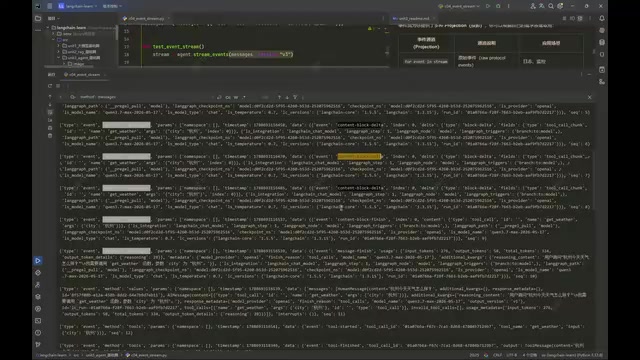Click the src breadcrumb in status bar
This screenshot has width=640, height=360.
point(76,355)
